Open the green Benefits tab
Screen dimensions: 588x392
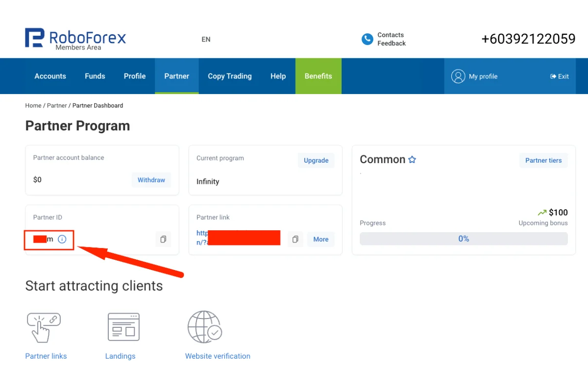tap(318, 76)
